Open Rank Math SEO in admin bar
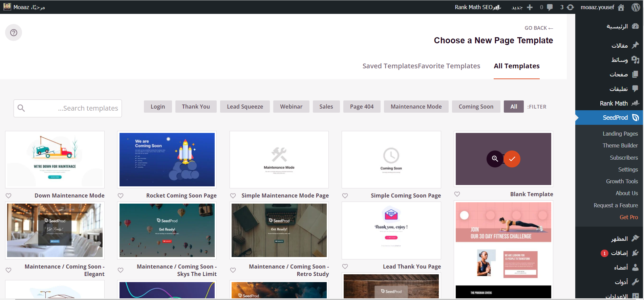Screen dimensions: 644x300 477,7
